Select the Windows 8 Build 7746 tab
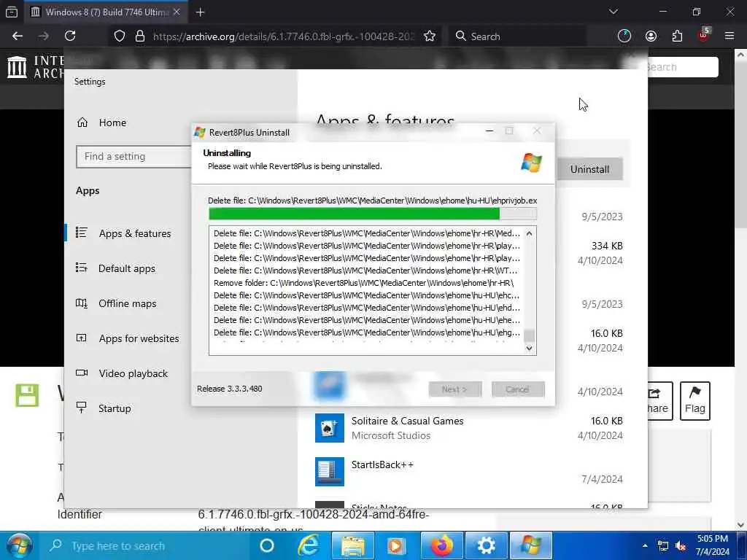Image resolution: width=747 pixels, height=560 pixels. 107,12
